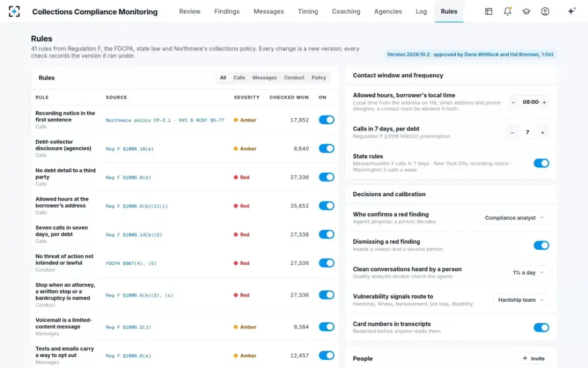Filter rules by Calls
Viewport: 588px width, 368px height.
239,78
